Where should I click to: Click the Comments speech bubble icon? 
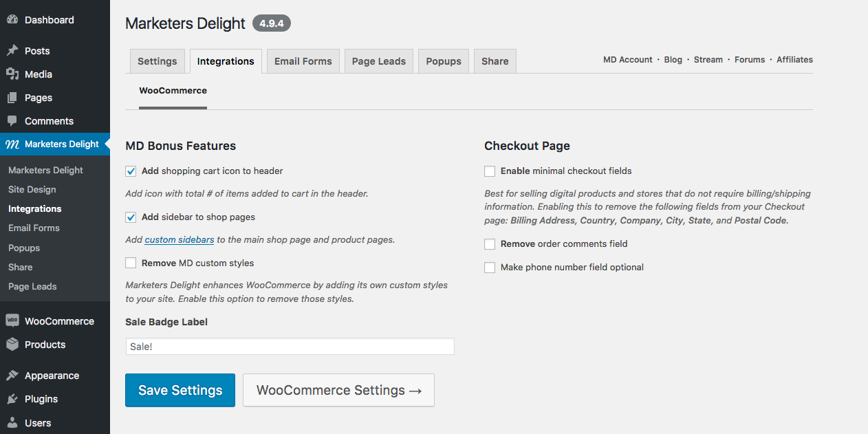(12, 121)
